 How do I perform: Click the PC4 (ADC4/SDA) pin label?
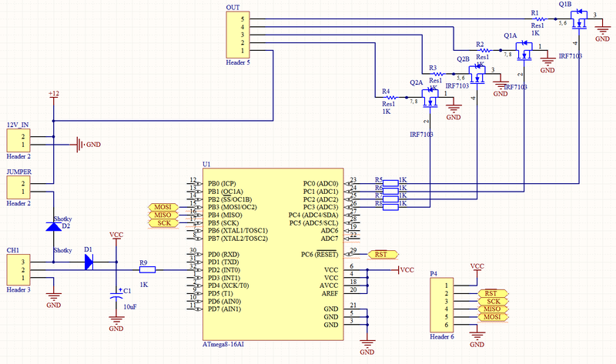(x=313, y=215)
